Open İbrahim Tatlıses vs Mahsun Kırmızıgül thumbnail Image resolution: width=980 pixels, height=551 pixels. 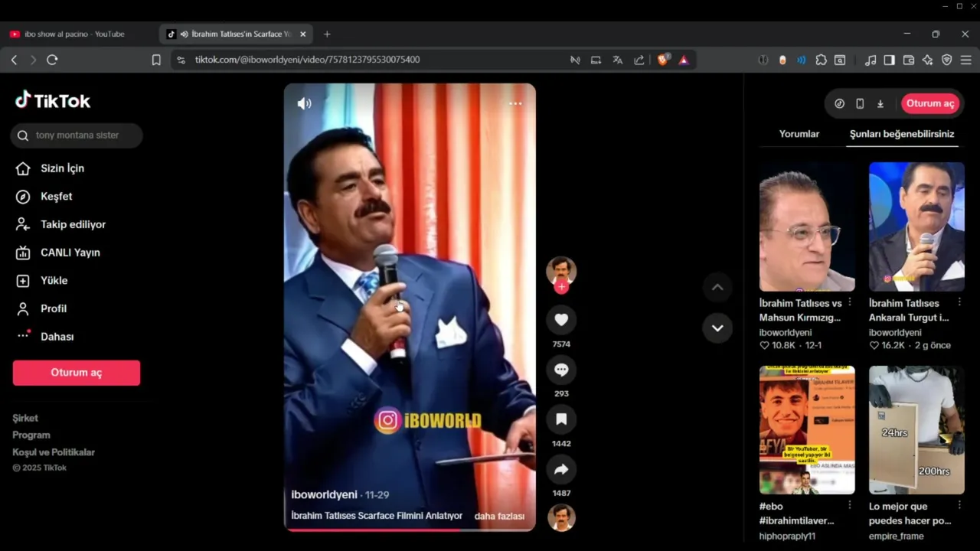[x=807, y=227]
